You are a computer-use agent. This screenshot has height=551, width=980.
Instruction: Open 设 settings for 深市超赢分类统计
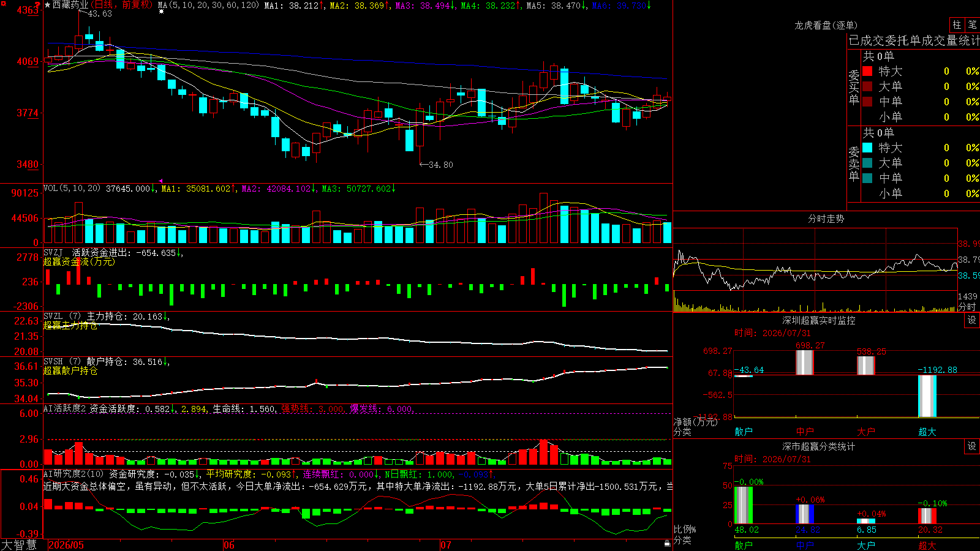pos(972,446)
